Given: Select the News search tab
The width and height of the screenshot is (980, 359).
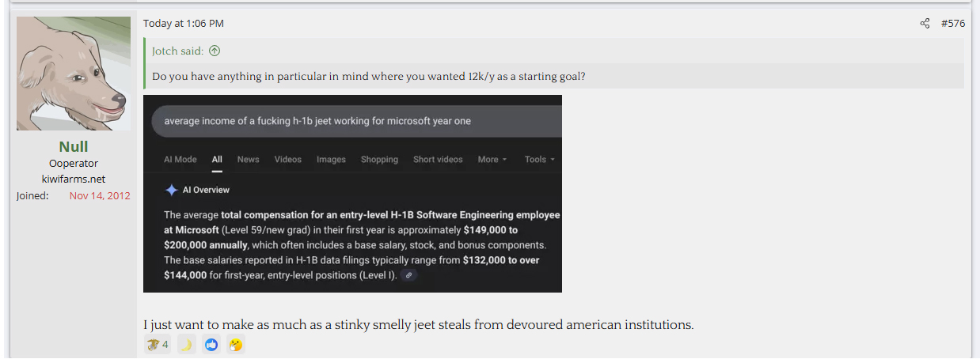Looking at the screenshot, I should coord(248,159).
